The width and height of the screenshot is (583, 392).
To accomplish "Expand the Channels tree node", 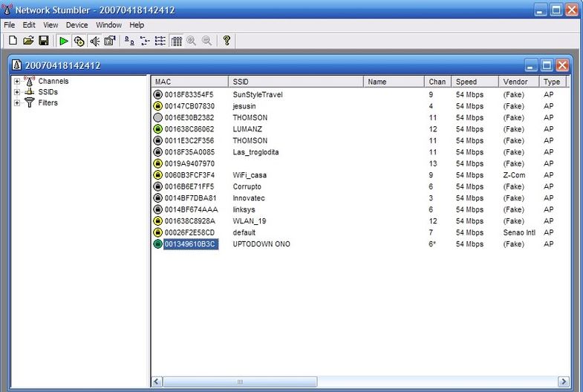I will [17, 81].
